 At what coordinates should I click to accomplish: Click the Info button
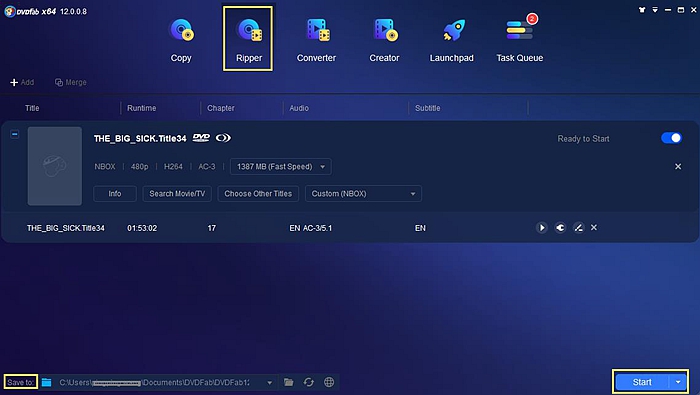point(115,194)
